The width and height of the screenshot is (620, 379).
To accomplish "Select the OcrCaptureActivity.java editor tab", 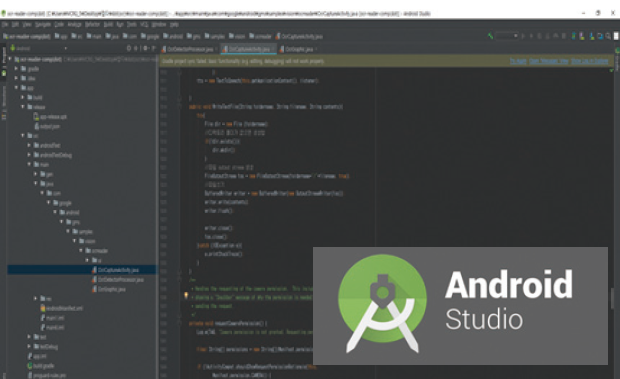I will pyautogui.click(x=248, y=49).
